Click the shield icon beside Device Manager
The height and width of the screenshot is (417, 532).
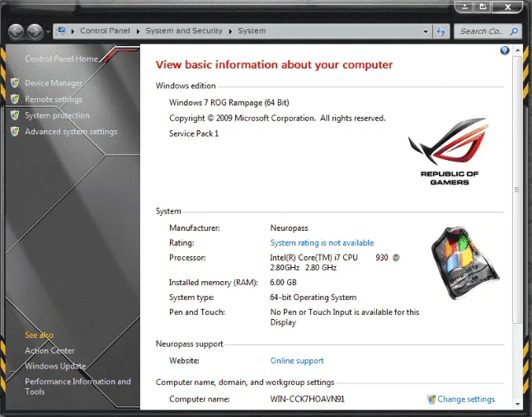(x=15, y=82)
